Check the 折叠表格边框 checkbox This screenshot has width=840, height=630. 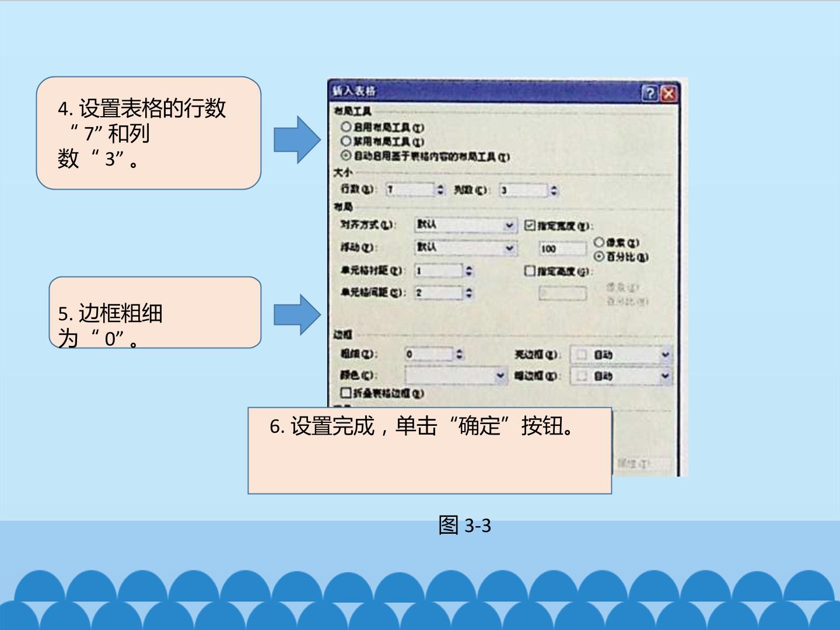click(x=346, y=393)
